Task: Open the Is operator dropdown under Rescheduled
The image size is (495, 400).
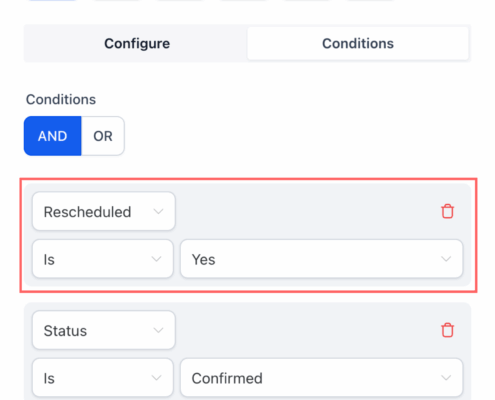Action: [103, 259]
